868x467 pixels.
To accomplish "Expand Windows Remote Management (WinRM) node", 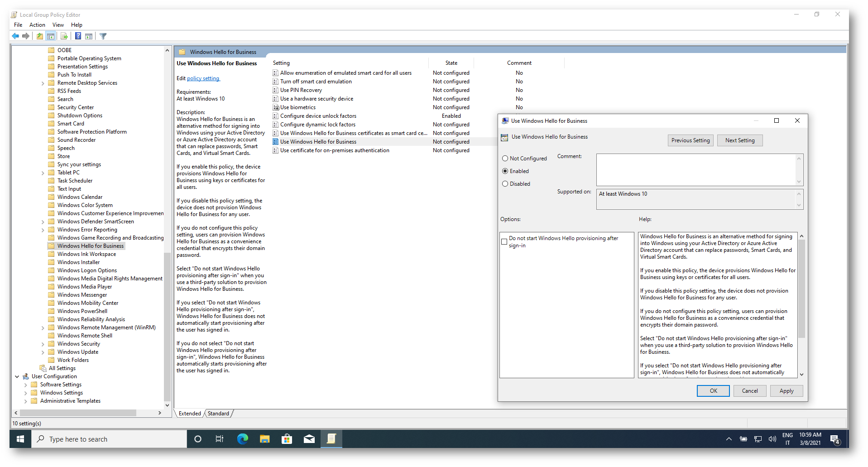I will coord(43,328).
